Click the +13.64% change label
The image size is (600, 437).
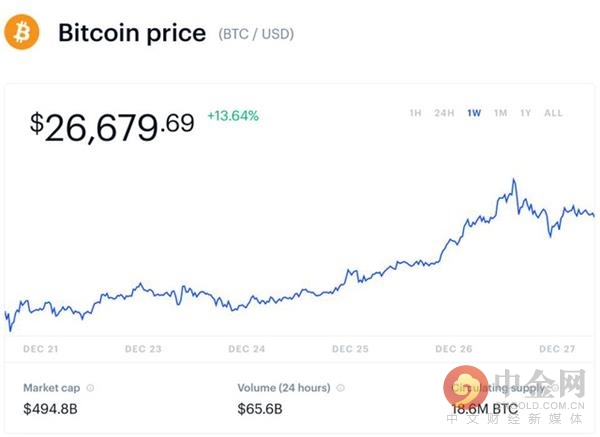233,116
